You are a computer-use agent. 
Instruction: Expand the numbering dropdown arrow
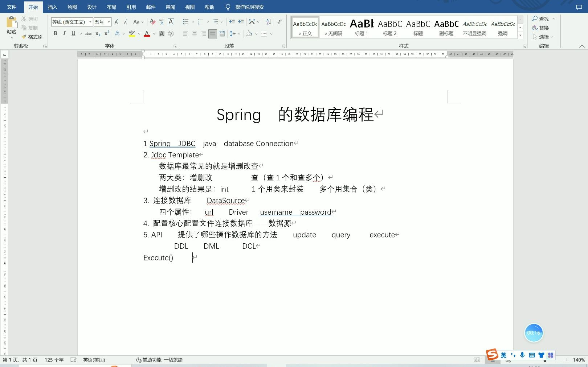tap(208, 22)
